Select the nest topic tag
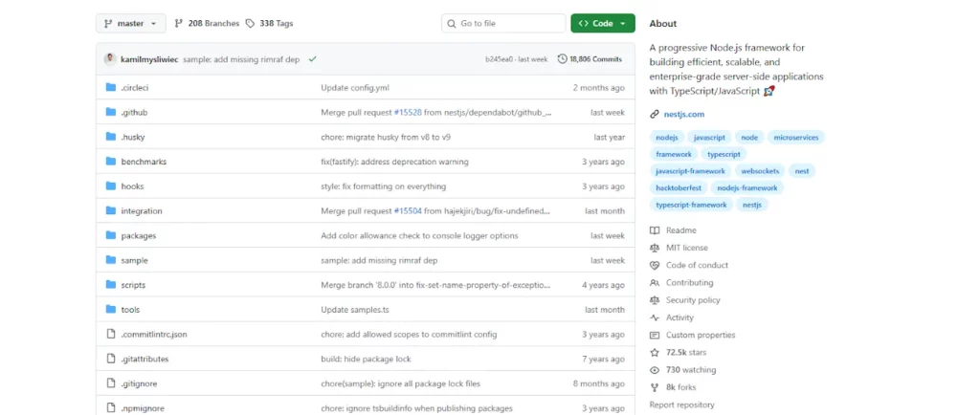This screenshot has height=415, width=980. (802, 171)
